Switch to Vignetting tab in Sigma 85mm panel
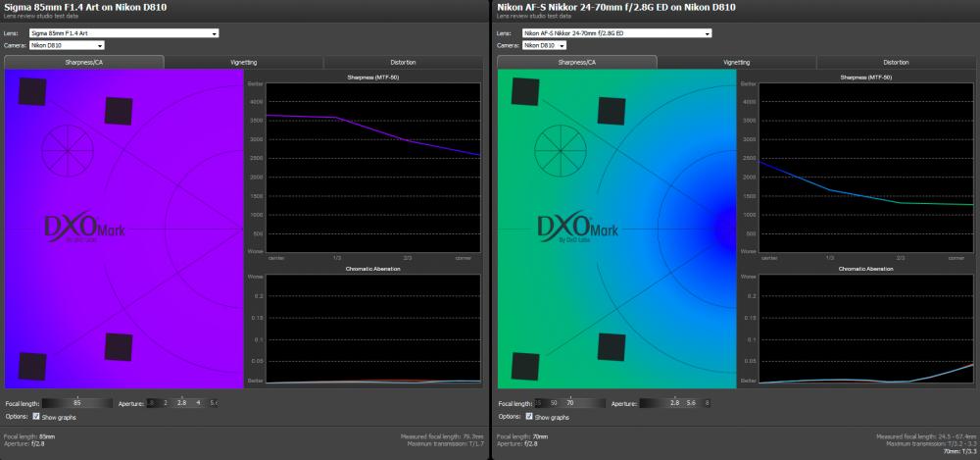Screen dimensions: 980x460 coord(244,63)
